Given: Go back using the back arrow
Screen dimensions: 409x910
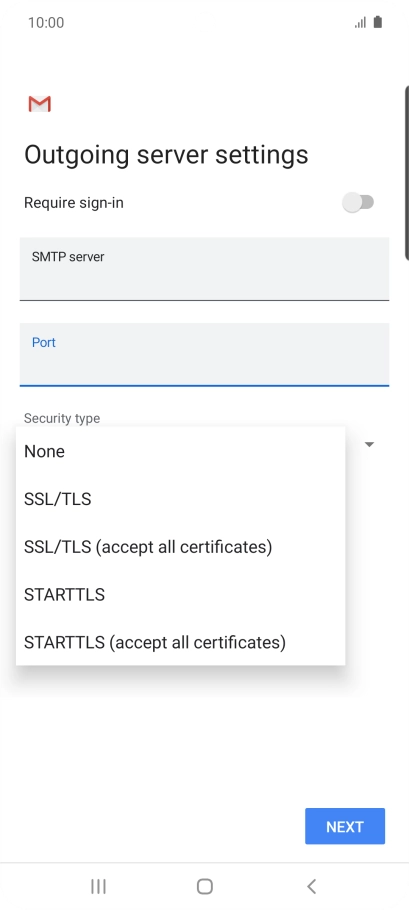Looking at the screenshot, I should pos(312,886).
